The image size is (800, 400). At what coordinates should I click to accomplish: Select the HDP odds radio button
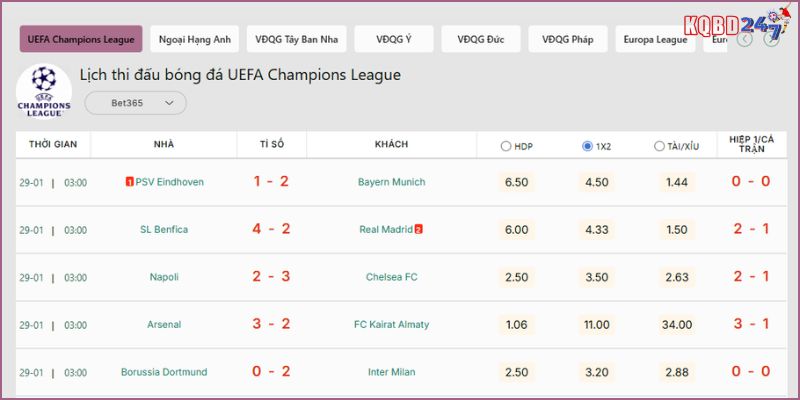click(x=506, y=146)
